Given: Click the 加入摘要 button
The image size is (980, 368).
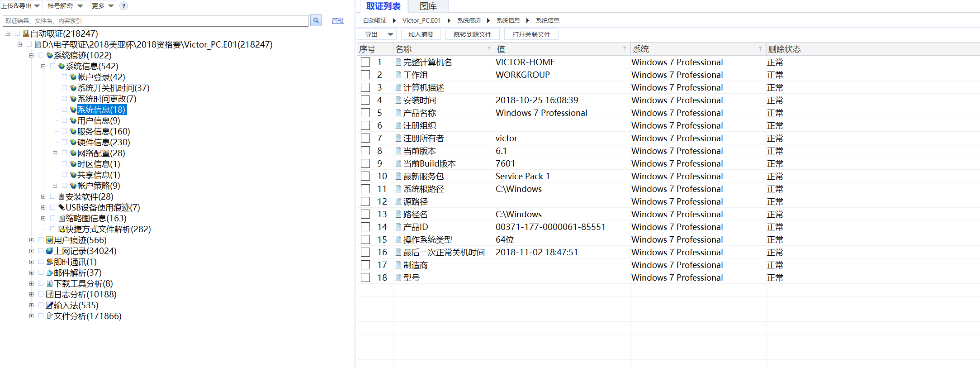Looking at the screenshot, I should pos(421,34).
